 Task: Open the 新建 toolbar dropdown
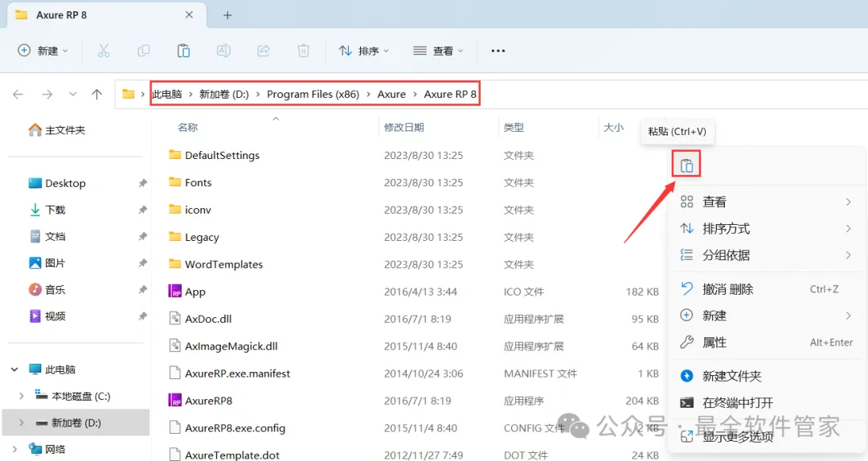[43, 51]
